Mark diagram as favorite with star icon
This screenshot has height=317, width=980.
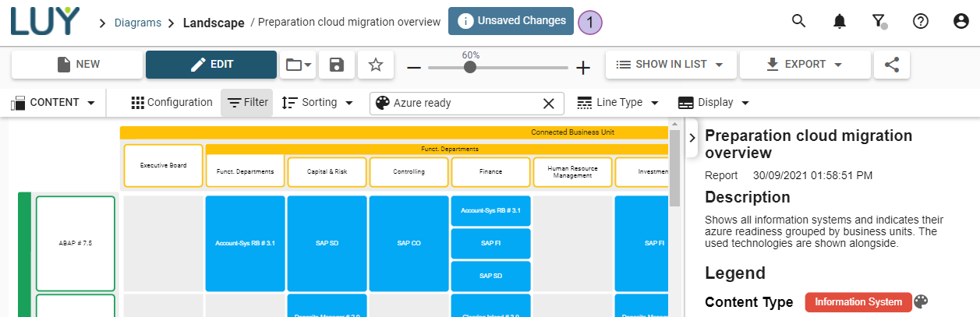[x=376, y=65]
